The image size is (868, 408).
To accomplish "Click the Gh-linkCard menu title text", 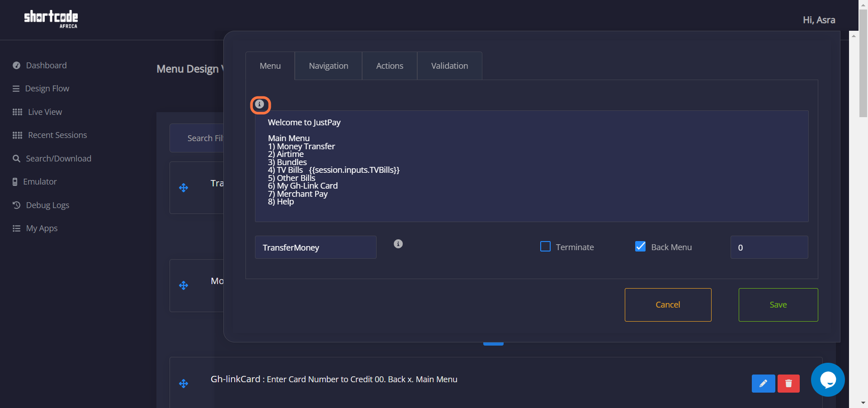I will click(236, 379).
